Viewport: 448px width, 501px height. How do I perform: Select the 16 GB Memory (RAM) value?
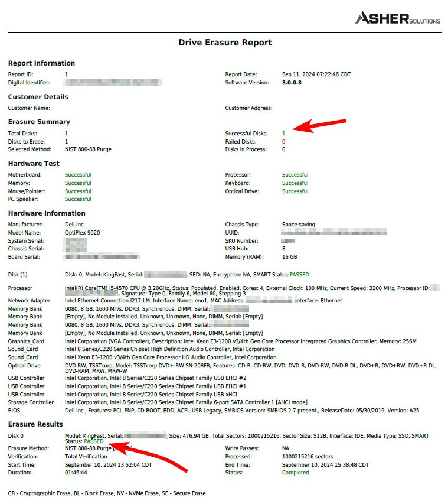click(x=289, y=258)
